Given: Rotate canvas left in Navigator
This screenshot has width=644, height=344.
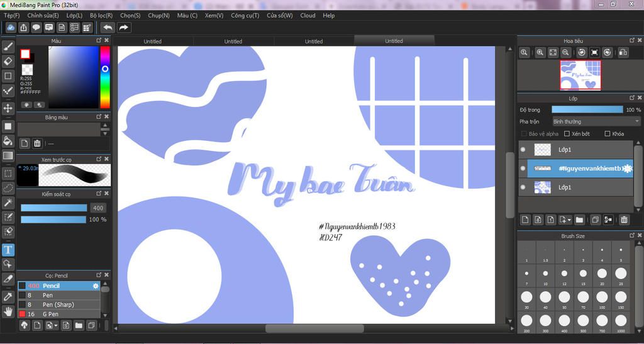Looking at the screenshot, I should click(x=582, y=53).
